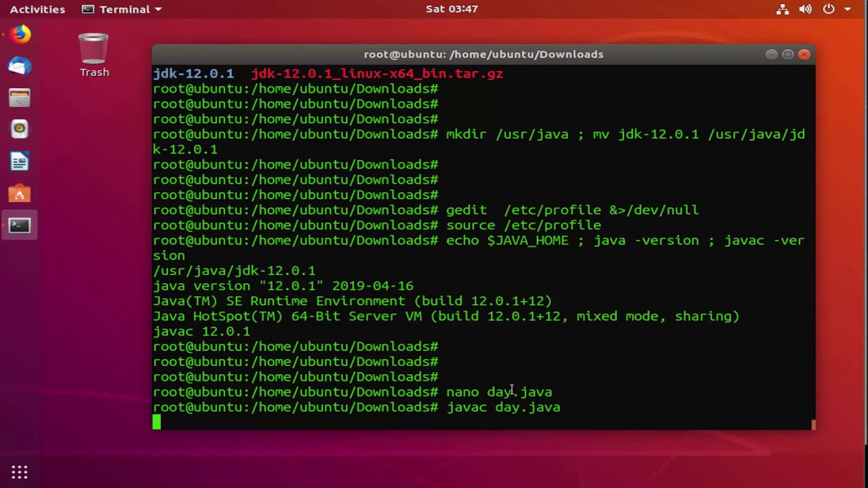Expand the system menu arrow
Image resolution: width=868 pixels, height=488 pixels.
[x=848, y=9]
